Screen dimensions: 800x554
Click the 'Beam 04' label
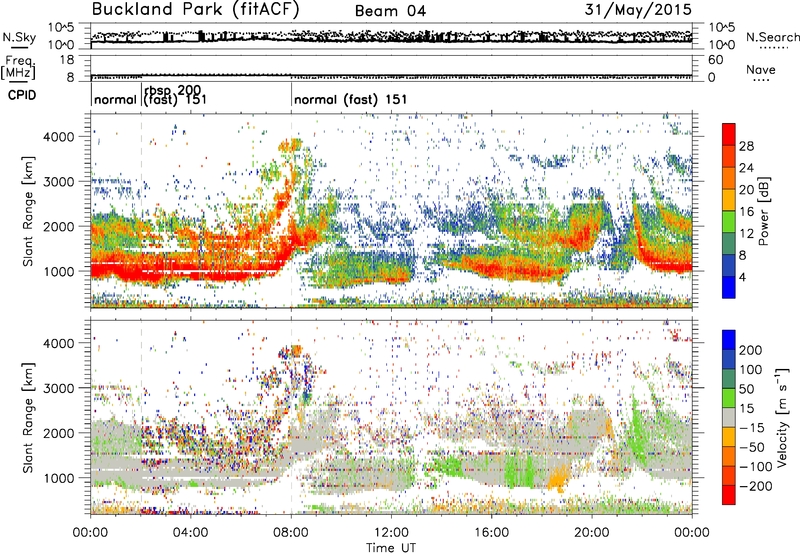390,11
